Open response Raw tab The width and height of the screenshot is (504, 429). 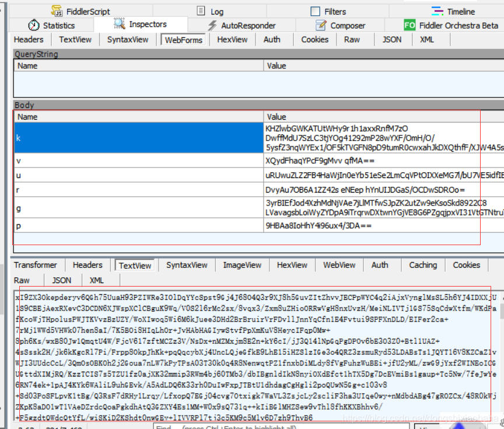22,280
